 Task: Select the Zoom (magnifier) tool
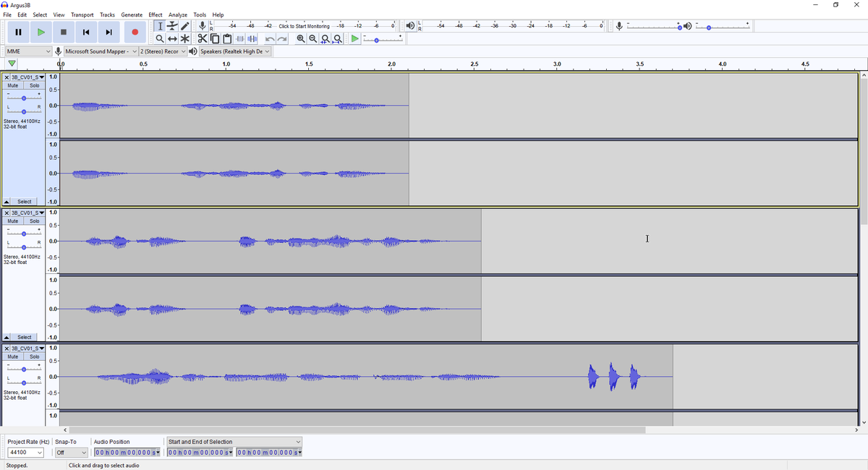tap(160, 38)
